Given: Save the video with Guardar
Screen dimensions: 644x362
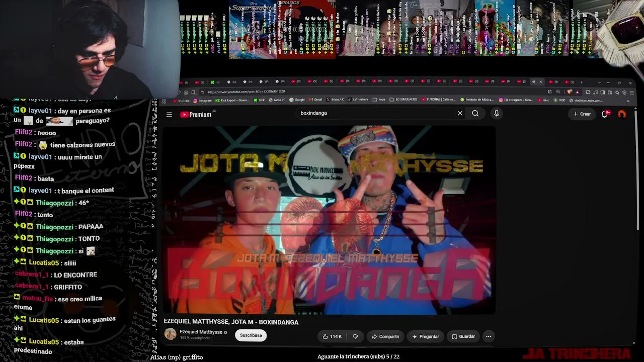Looking at the screenshot, I should [463, 336].
